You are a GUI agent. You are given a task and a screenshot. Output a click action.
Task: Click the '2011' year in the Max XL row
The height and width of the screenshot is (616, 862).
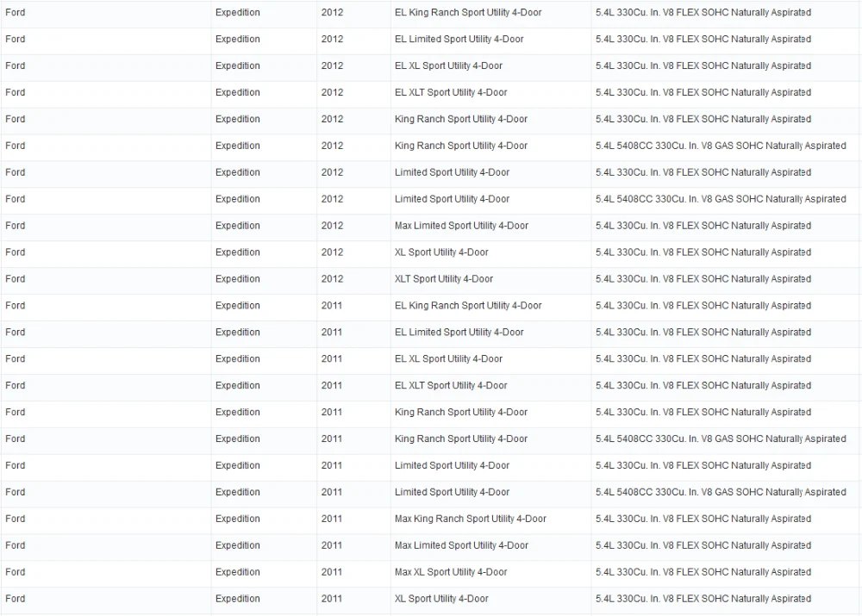click(332, 572)
